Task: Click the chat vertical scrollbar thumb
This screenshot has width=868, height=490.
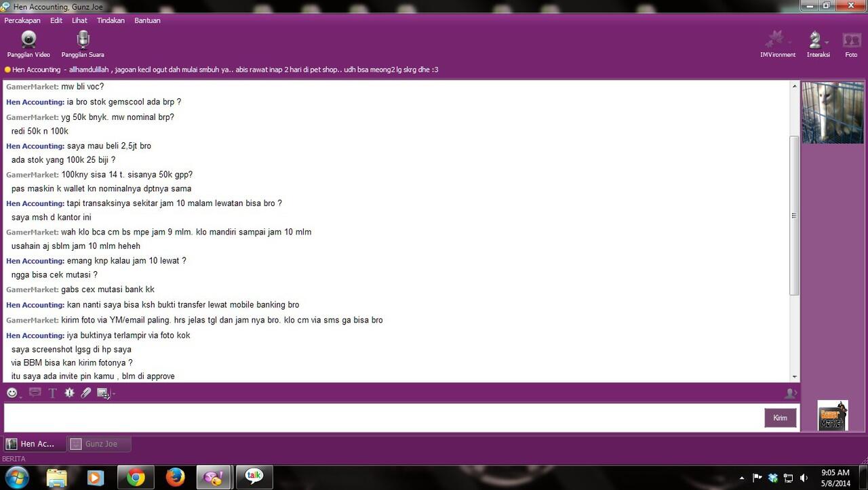Action: [795, 216]
